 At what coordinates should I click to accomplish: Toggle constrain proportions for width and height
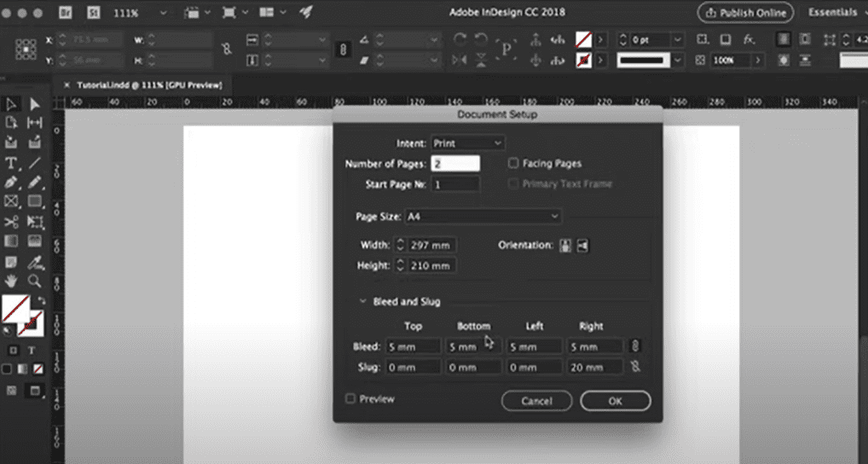[x=227, y=49]
